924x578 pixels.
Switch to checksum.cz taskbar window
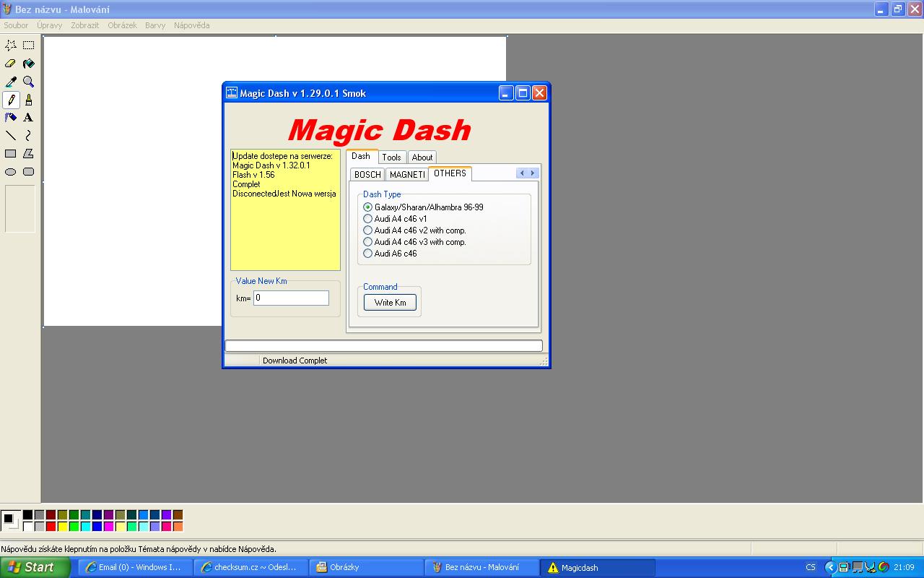pos(251,567)
